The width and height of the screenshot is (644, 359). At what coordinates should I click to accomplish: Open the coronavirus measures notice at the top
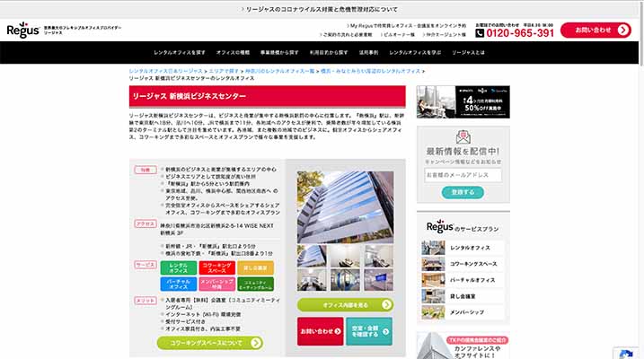tap(319, 10)
